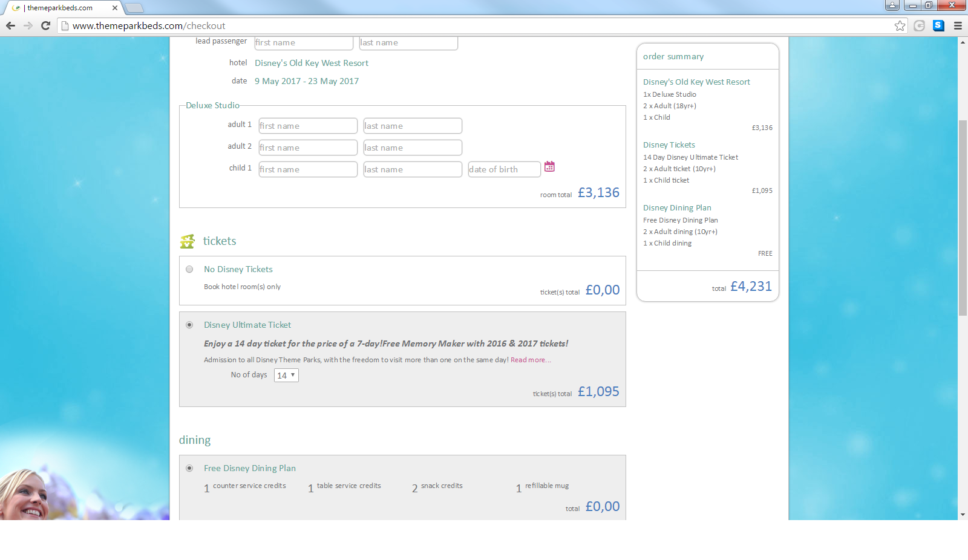Focus the adult 2 first name field
This screenshot has height=560, width=968.
click(308, 148)
